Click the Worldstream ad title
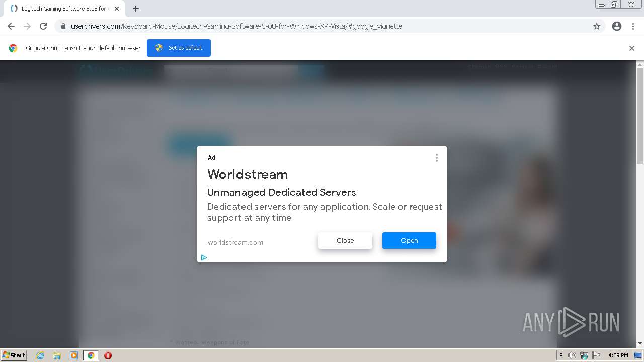The image size is (644, 362). click(x=248, y=174)
